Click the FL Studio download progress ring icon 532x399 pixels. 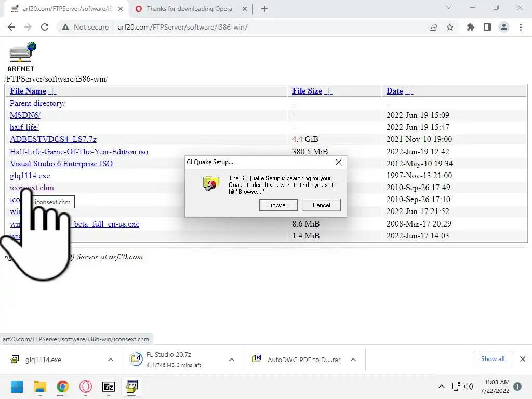[x=136, y=359]
